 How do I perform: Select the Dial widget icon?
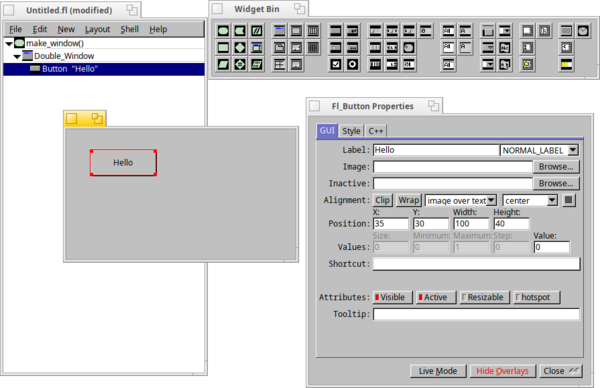pos(409,47)
